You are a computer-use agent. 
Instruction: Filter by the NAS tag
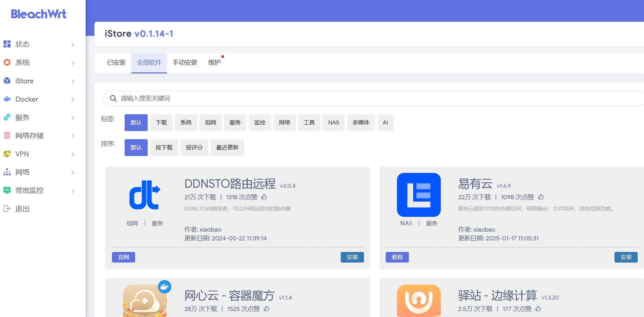click(x=334, y=123)
